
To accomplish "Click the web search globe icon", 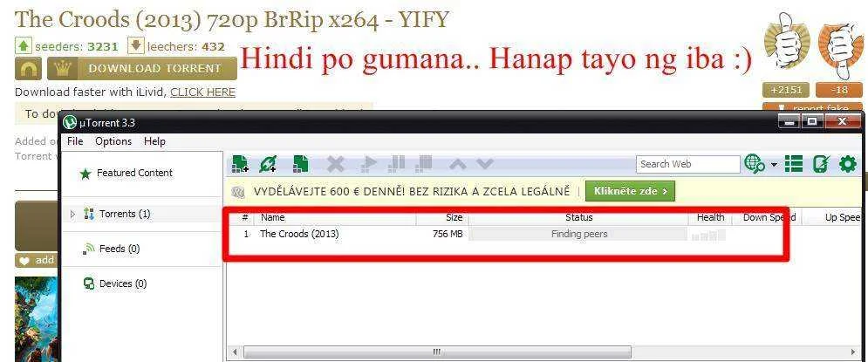I will click(x=755, y=164).
